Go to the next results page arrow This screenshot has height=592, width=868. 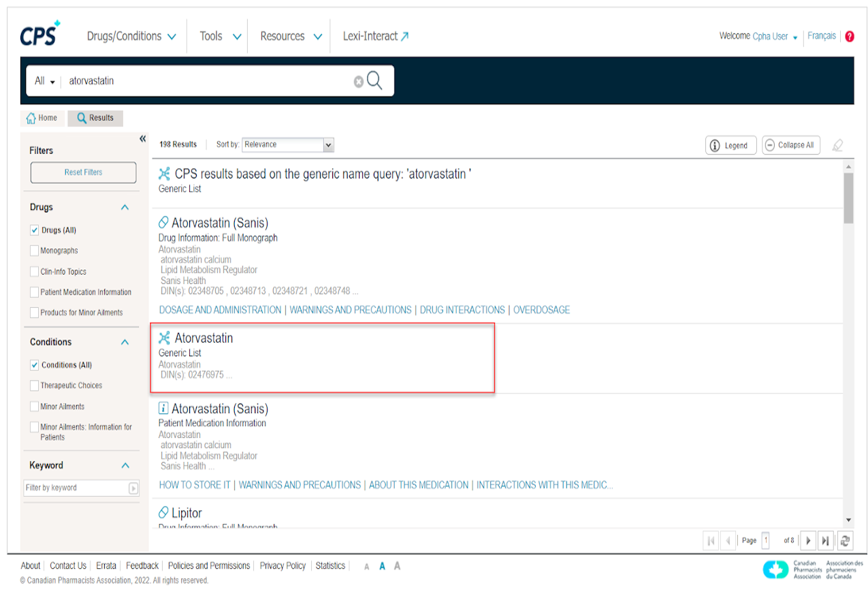808,540
